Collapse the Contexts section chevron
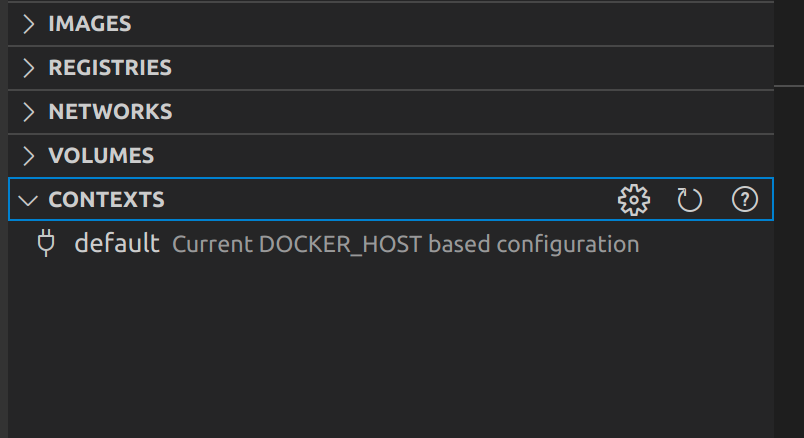The image size is (804, 438). click(28, 200)
